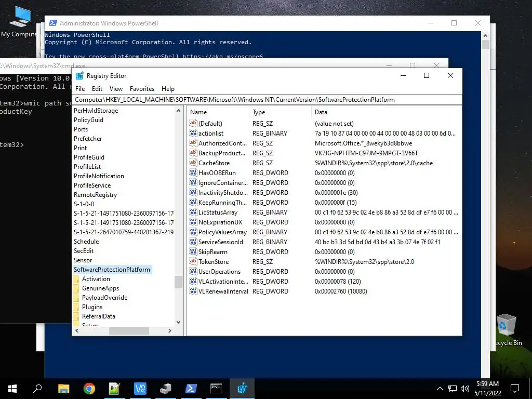The height and width of the screenshot is (399, 532).
Task: Show hidden system tray icons
Action: (x=440, y=389)
